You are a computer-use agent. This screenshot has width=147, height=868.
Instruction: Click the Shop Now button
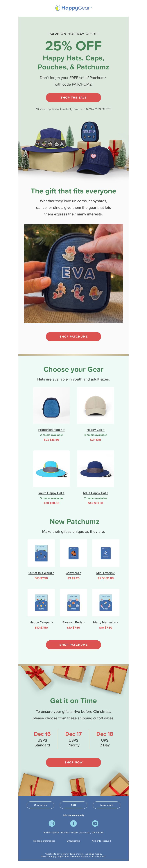point(73,762)
